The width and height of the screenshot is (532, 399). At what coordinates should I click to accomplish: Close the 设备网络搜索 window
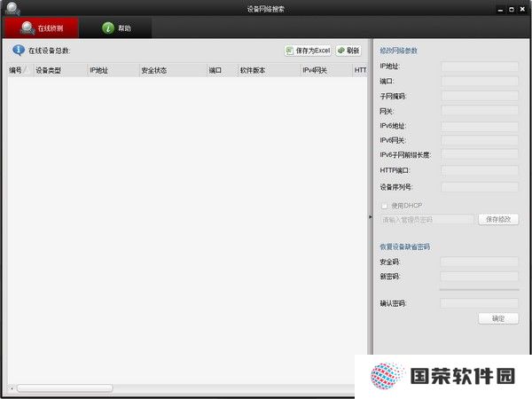click(x=522, y=10)
